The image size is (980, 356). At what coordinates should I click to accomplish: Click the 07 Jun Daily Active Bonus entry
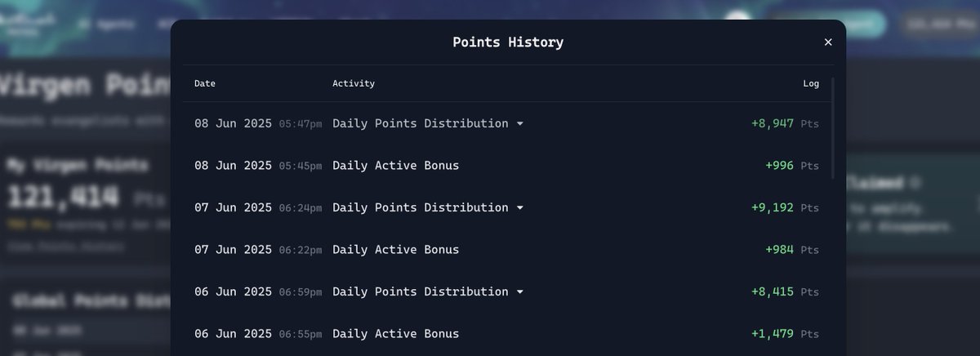[395, 250]
